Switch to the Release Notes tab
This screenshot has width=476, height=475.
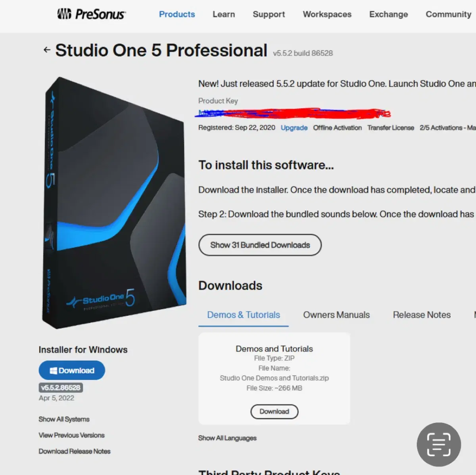click(422, 315)
